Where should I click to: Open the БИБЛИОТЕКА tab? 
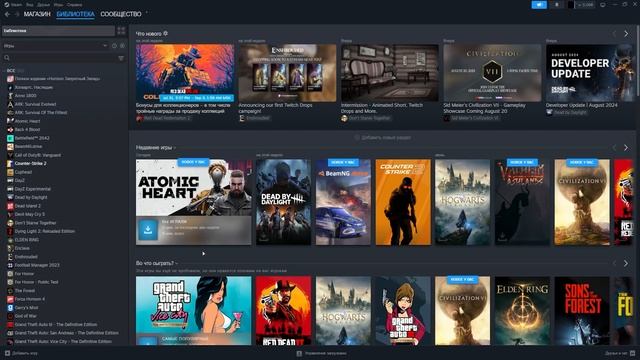[76, 14]
